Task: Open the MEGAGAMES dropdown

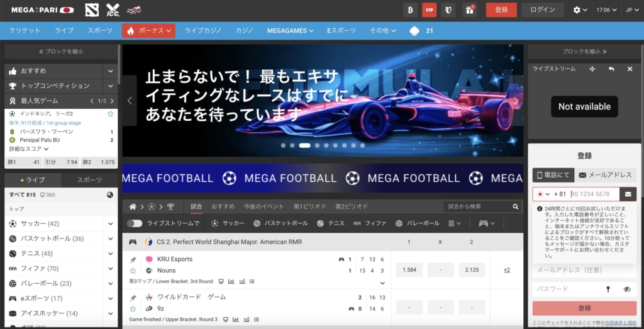Action: pyautogui.click(x=291, y=31)
